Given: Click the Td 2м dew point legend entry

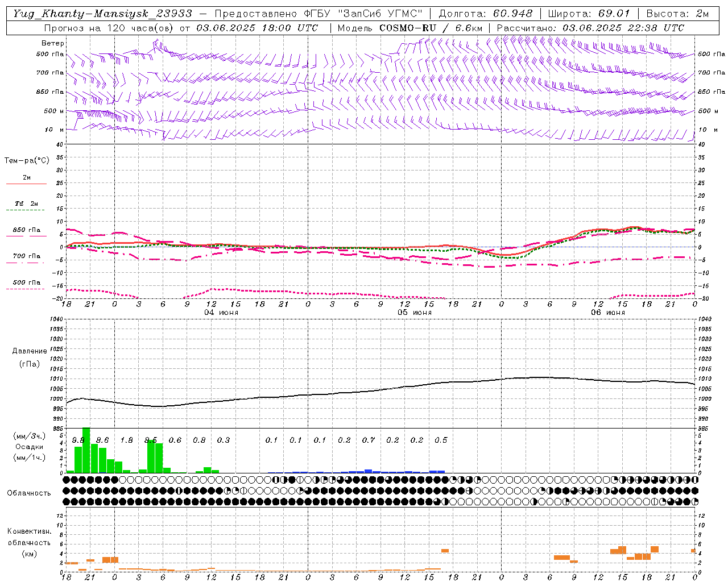Looking at the screenshot, I should click(x=27, y=203).
